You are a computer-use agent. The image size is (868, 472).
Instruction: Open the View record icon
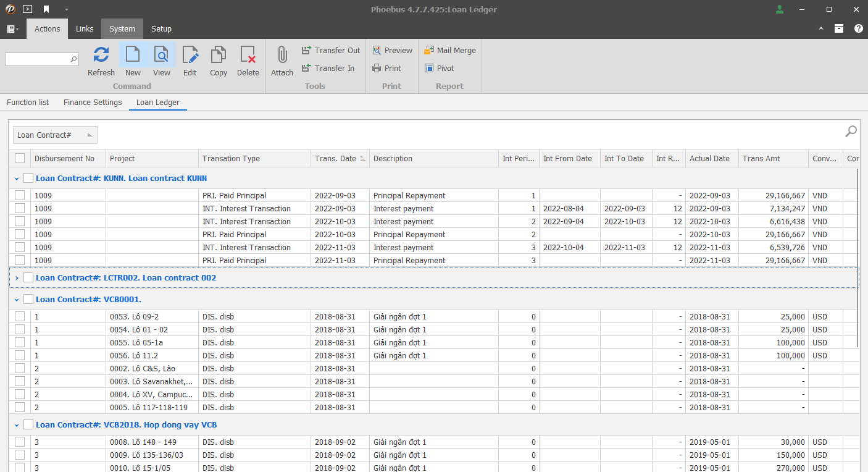[x=161, y=56]
